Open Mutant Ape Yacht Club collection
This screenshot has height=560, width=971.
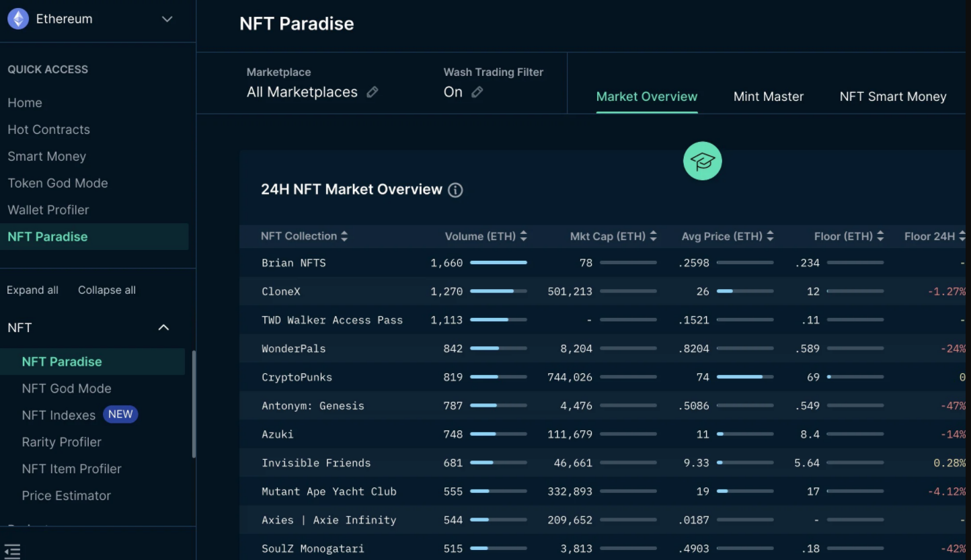(x=603, y=491)
